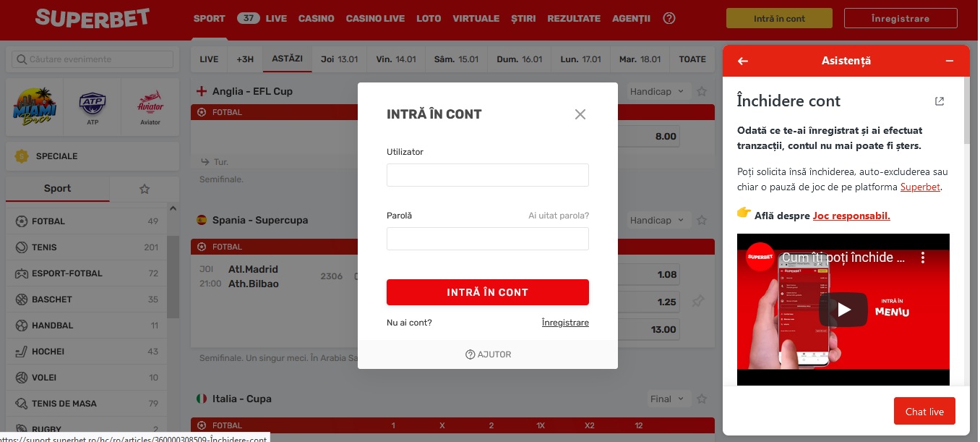Click the Superbet logo
Screen dimensions: 980x442
point(92,18)
